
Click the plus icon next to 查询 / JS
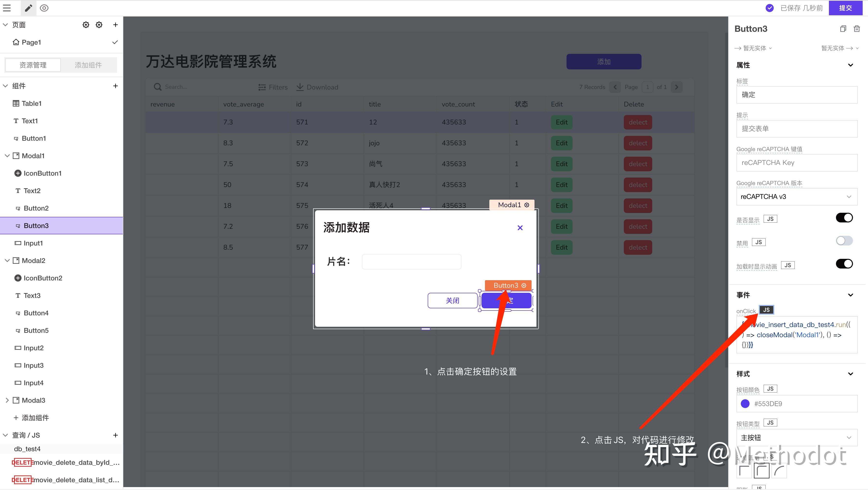[115, 435]
